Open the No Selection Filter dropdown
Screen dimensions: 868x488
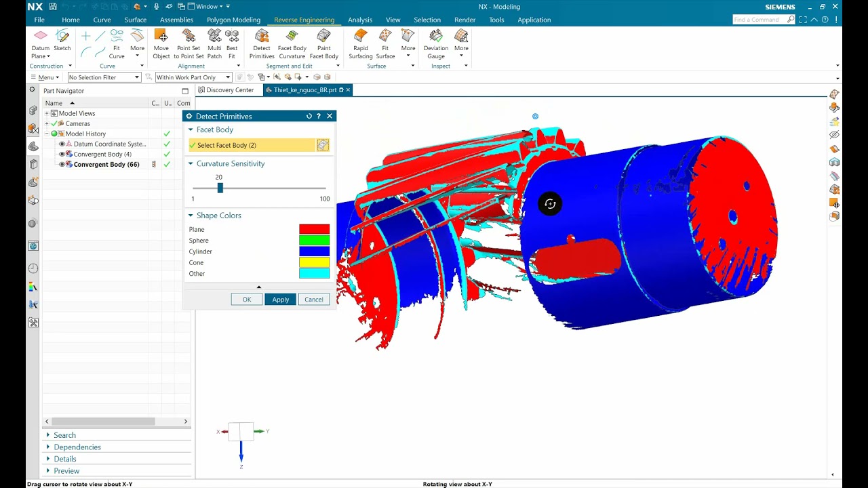click(x=104, y=77)
